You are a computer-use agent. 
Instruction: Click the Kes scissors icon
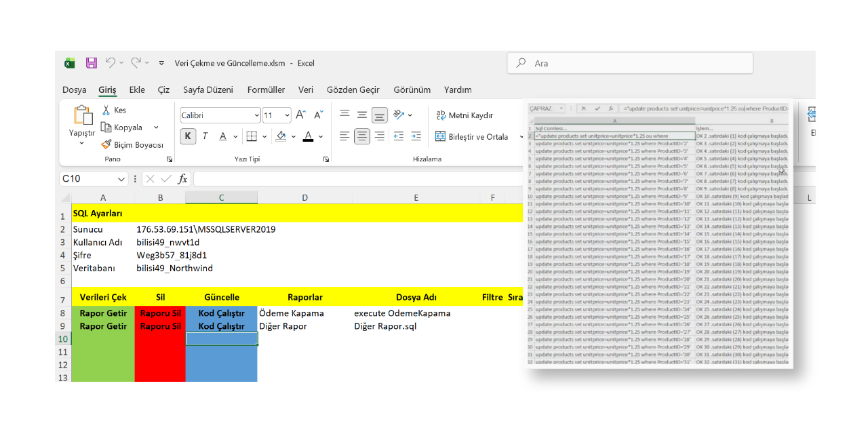[106, 110]
